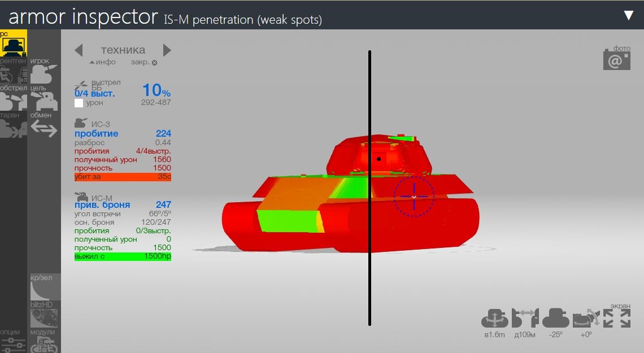Click the green lower front plate
The image size is (644, 353).
coord(289,220)
